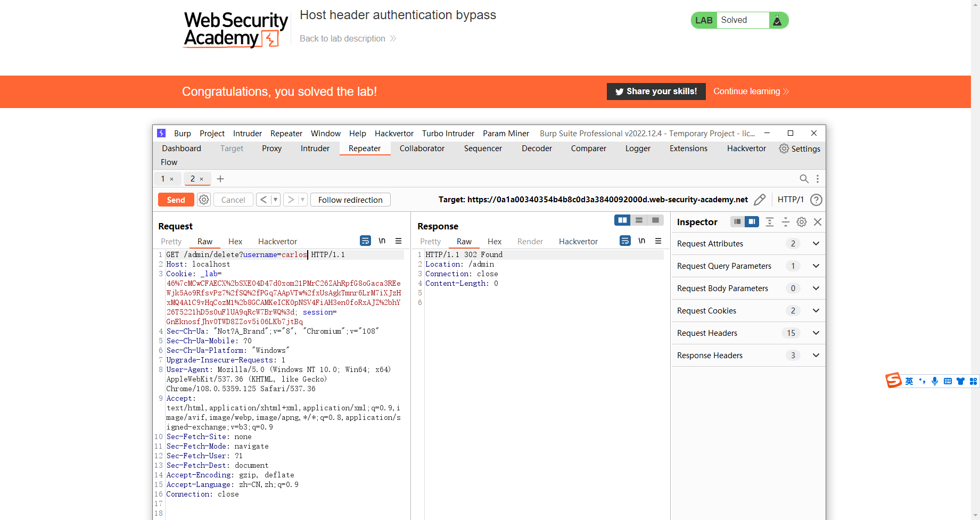This screenshot has width=980, height=520.
Task: Click the Burp Suite logo icon
Action: [x=161, y=133]
